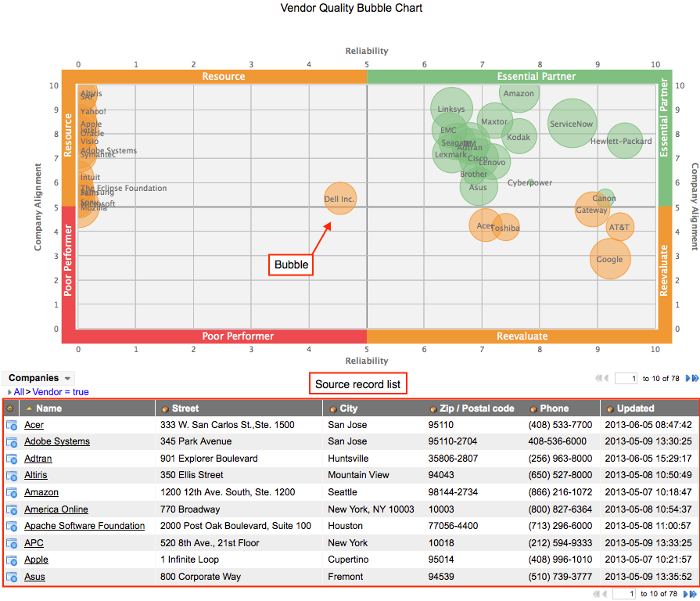The width and height of the screenshot is (700, 601).
Task: Click the AT&T bubble
Action: pyautogui.click(x=619, y=227)
